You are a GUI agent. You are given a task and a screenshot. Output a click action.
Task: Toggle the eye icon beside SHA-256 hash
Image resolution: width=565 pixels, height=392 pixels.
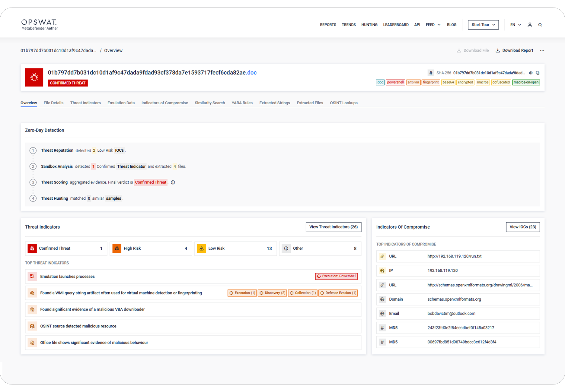(x=531, y=73)
